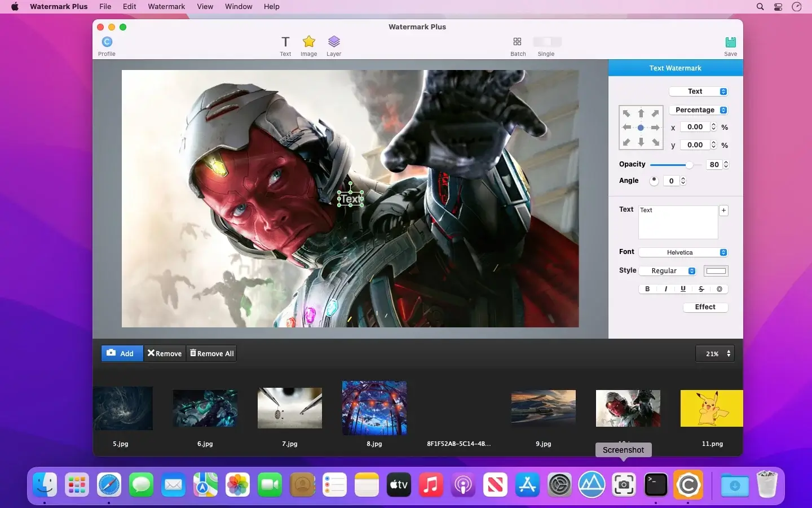This screenshot has height=508, width=812.
Task: Align watermark to middle-left with left arrow
Action: (626, 128)
